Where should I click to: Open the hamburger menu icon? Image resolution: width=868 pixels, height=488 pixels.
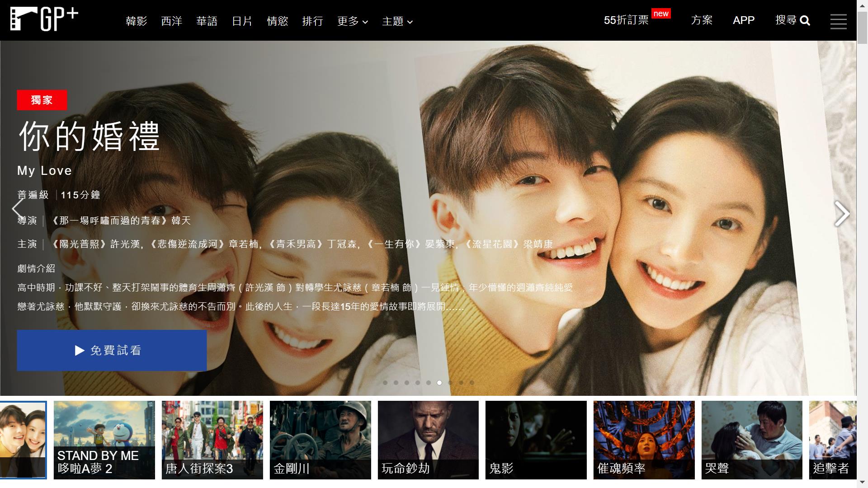point(838,21)
